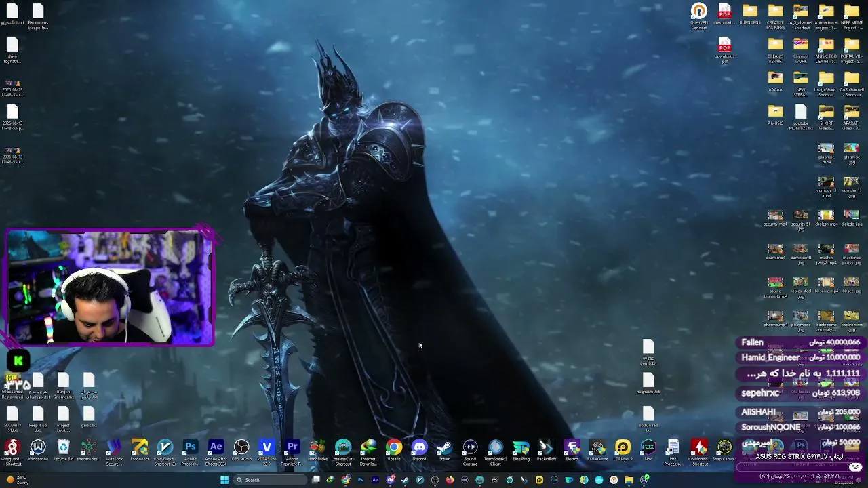The image size is (868, 488).
Task: Open the v2rayN shortcut on the desktop
Action: [x=165, y=453]
